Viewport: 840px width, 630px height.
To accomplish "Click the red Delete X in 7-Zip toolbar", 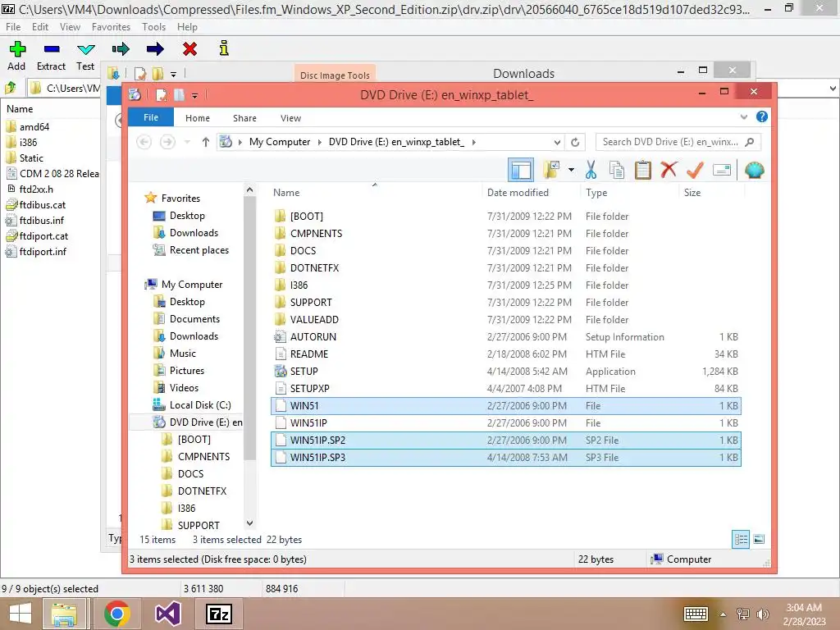I will (x=189, y=49).
